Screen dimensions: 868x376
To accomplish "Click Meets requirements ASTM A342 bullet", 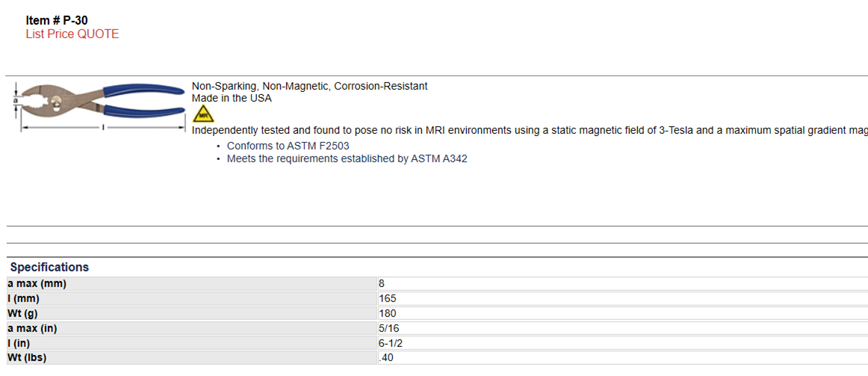I will [347, 159].
